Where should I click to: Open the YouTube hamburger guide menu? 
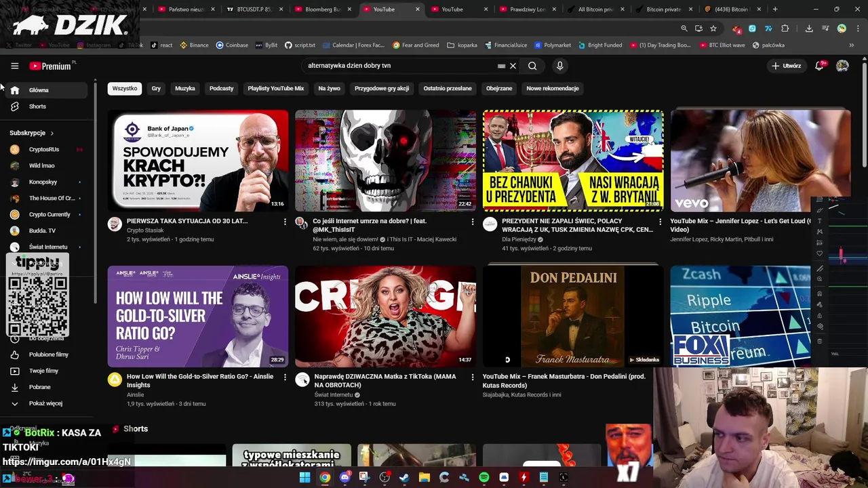14,66
